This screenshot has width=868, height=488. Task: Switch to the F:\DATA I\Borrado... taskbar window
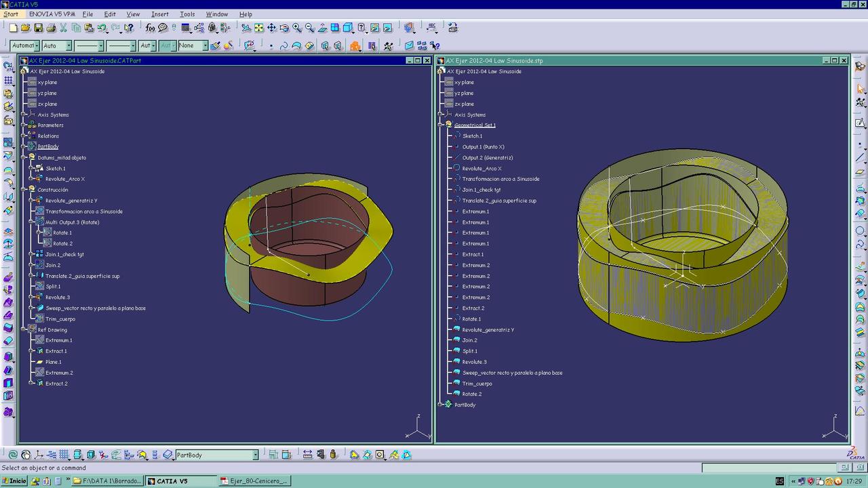pos(107,481)
